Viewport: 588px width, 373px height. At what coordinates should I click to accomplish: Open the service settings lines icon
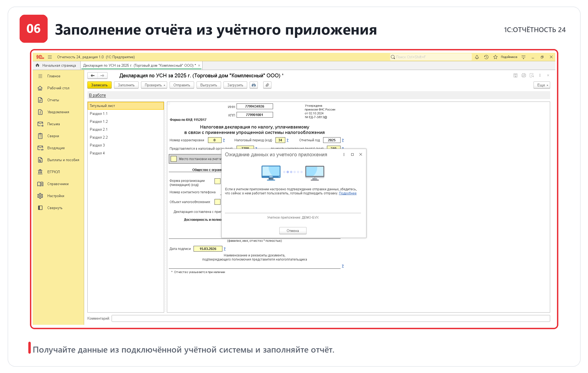pos(523,57)
